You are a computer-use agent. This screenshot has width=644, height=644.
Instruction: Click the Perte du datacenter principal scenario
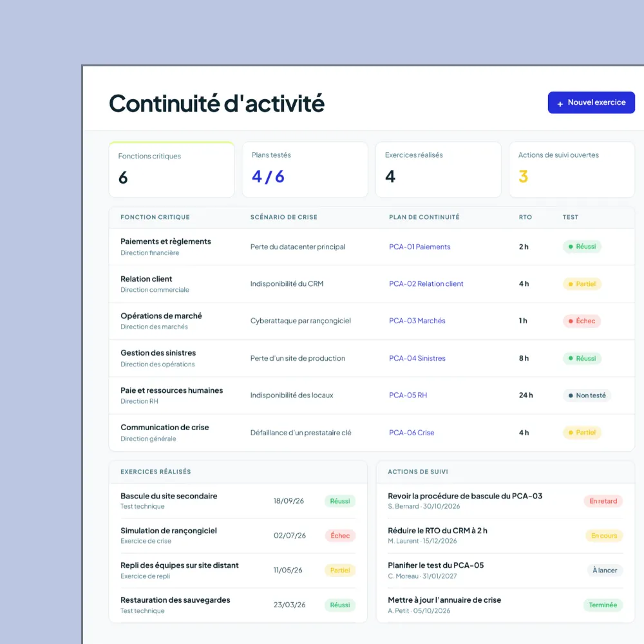[298, 247]
